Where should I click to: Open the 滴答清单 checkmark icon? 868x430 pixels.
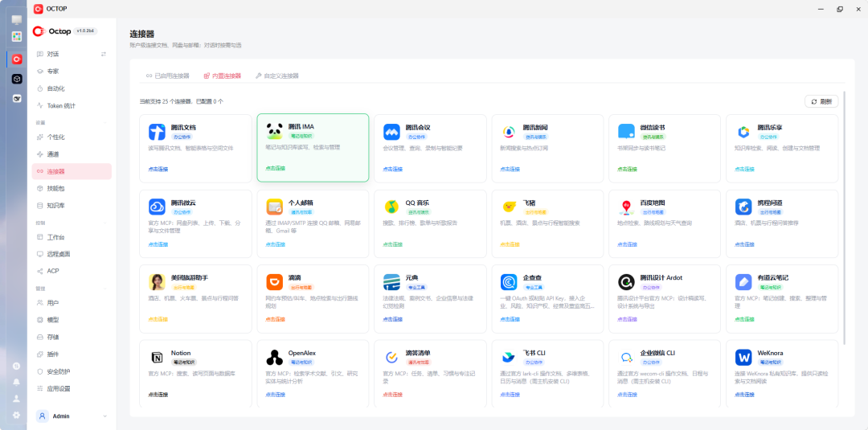tap(392, 358)
